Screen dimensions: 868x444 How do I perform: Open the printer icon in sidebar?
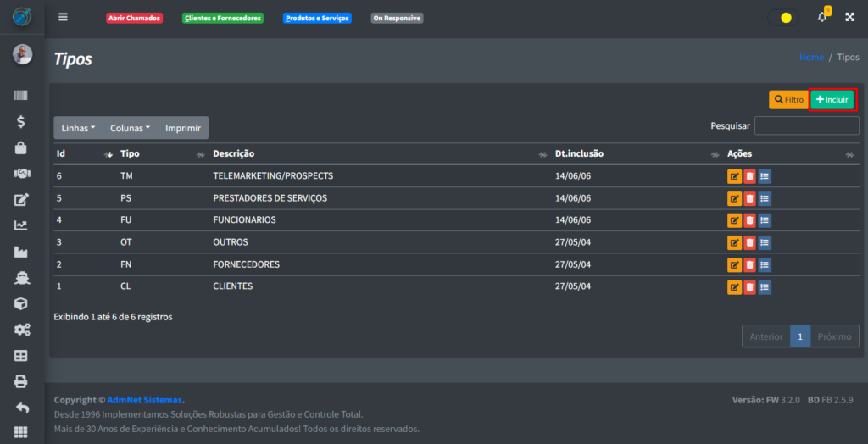tap(21, 381)
